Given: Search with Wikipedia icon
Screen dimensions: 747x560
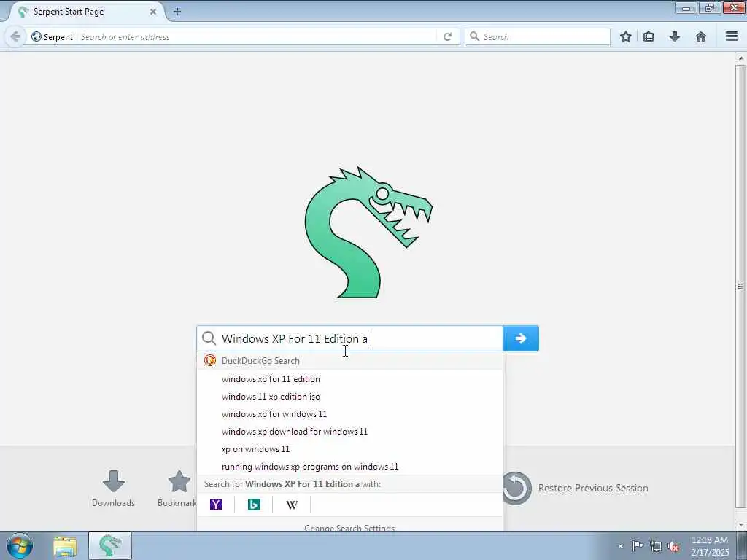Looking at the screenshot, I should pos(292,505).
